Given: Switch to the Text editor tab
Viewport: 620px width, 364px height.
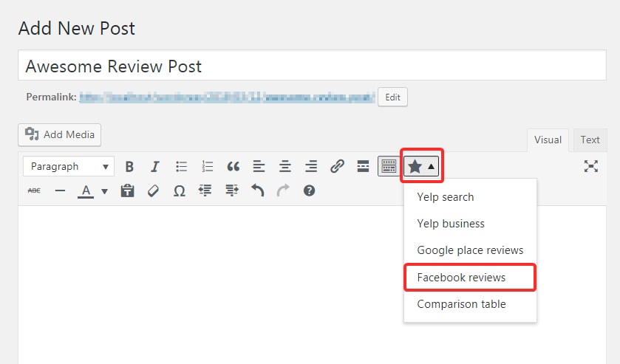Looking at the screenshot, I should coord(590,140).
